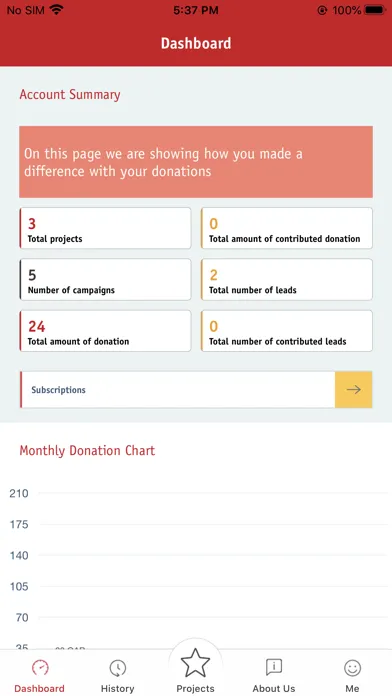Select the Monthly Donation Chart heading
The height and width of the screenshot is (696, 392).
click(87, 451)
